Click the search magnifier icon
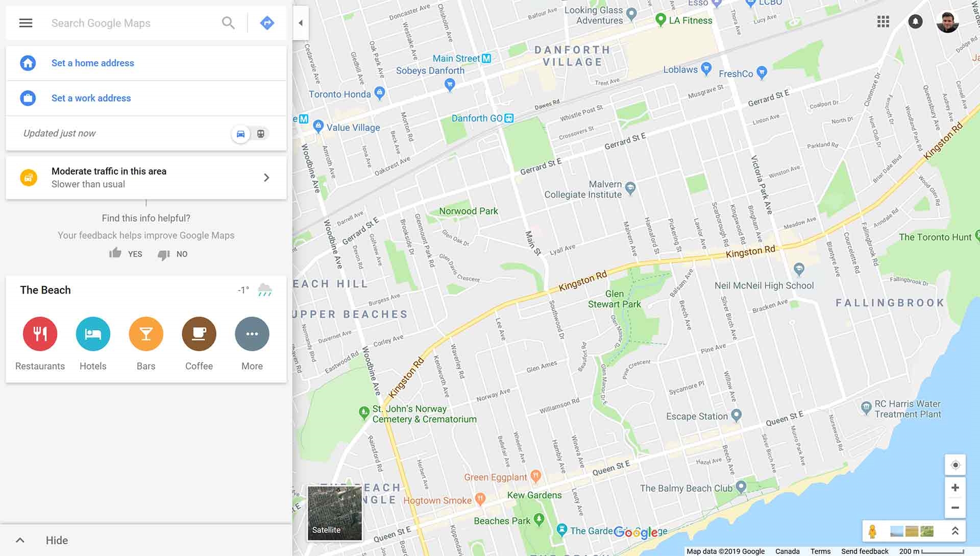The width and height of the screenshot is (980, 556). 228,23
